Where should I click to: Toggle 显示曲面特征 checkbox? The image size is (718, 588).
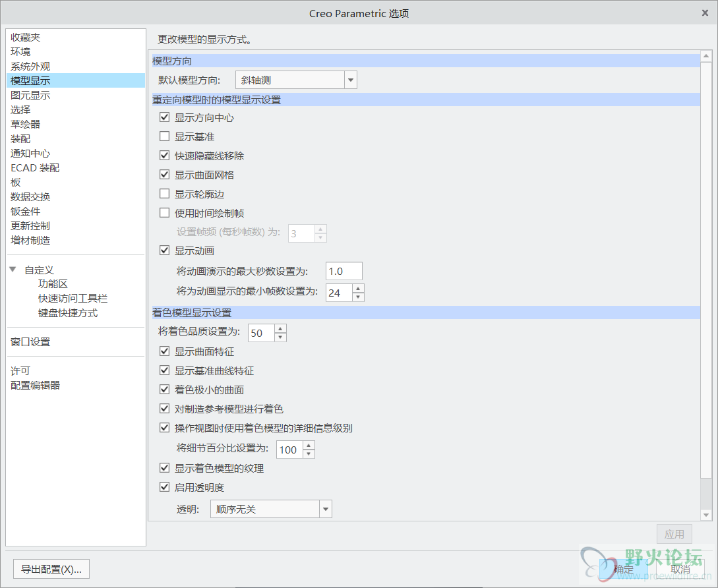click(164, 351)
